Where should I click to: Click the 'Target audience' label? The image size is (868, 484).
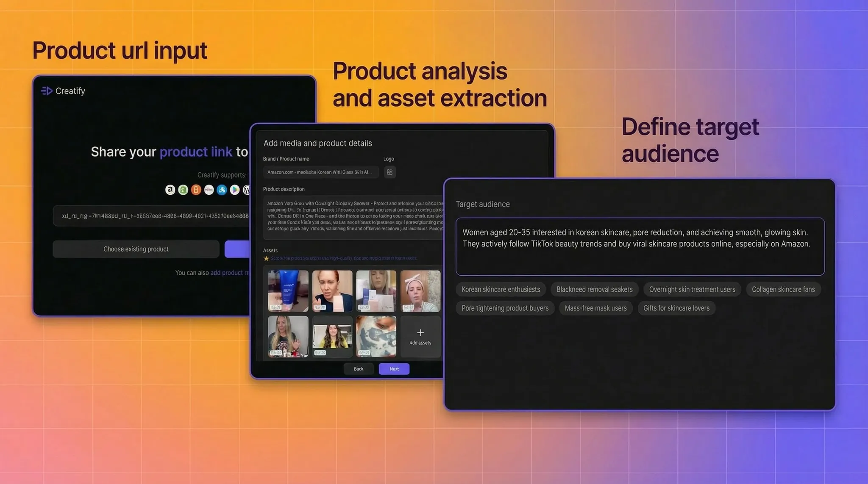pos(483,204)
